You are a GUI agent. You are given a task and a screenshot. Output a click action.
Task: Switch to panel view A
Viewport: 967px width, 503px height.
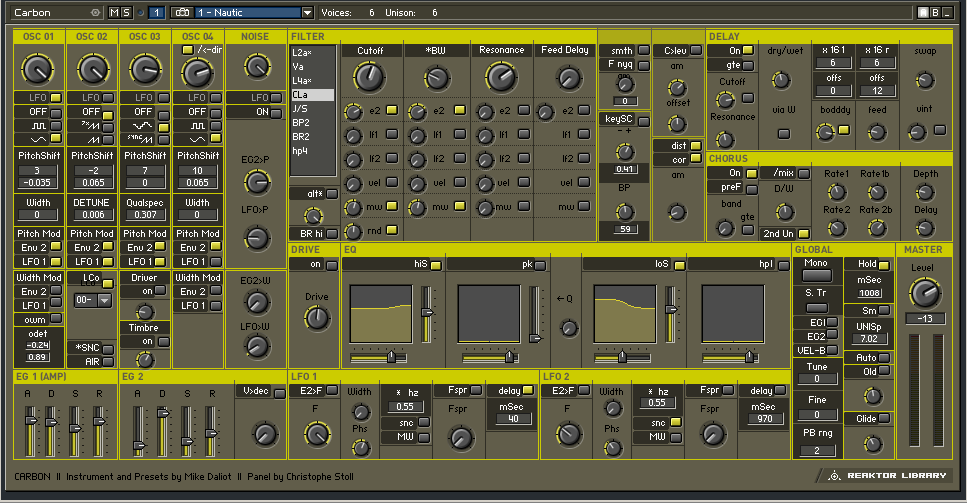pos(923,12)
